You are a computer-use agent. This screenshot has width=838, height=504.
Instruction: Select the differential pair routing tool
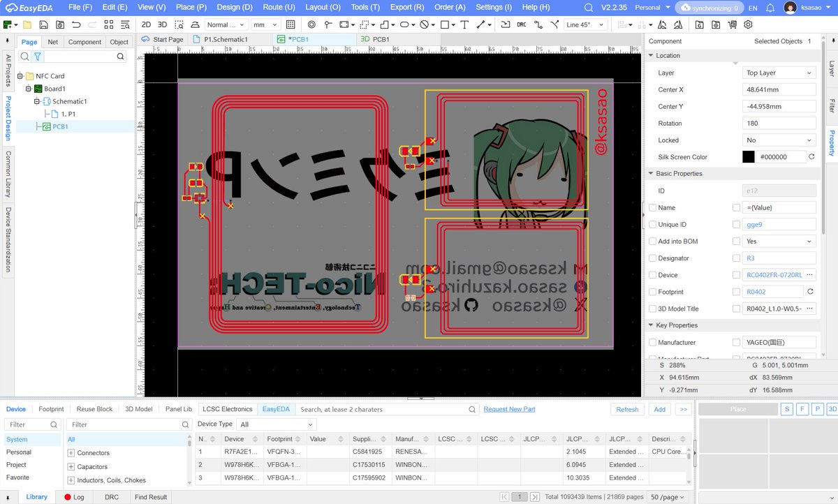click(x=554, y=24)
